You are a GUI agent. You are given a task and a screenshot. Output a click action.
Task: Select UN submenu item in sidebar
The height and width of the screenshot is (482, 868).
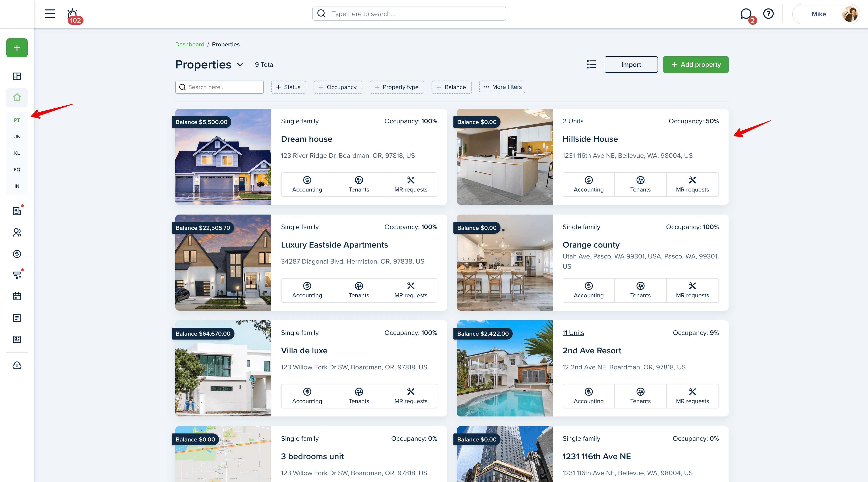[x=17, y=137]
